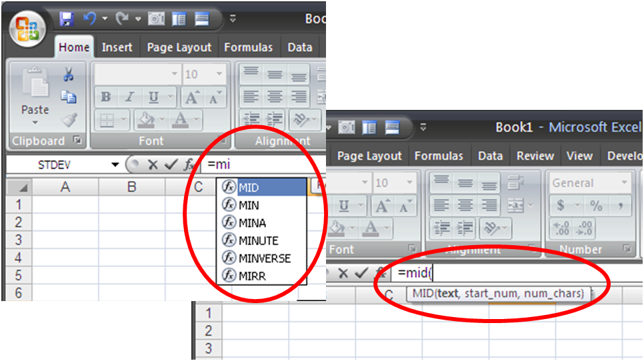This screenshot has height=361, width=644.
Task: Toggle Bold formatting in left screenshot
Action: pyautogui.click(x=106, y=97)
